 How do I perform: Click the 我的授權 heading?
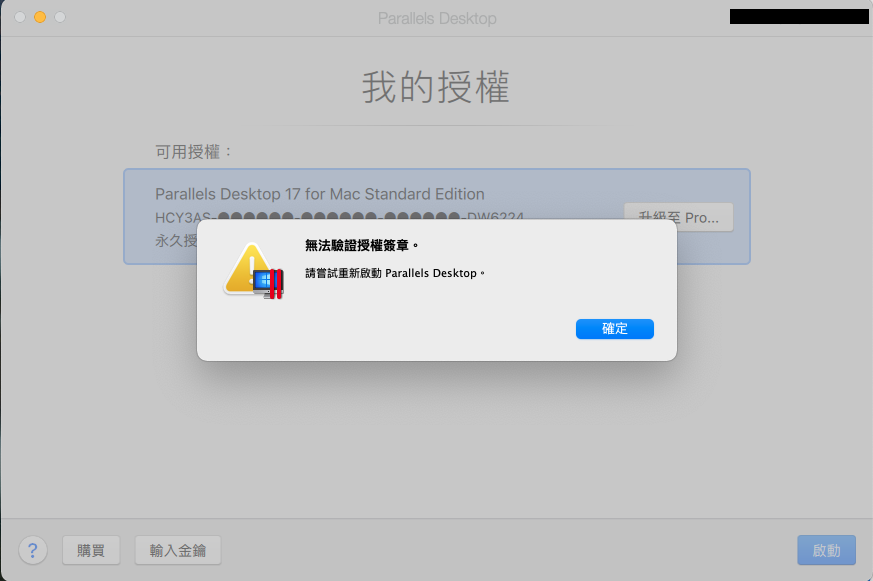click(436, 87)
